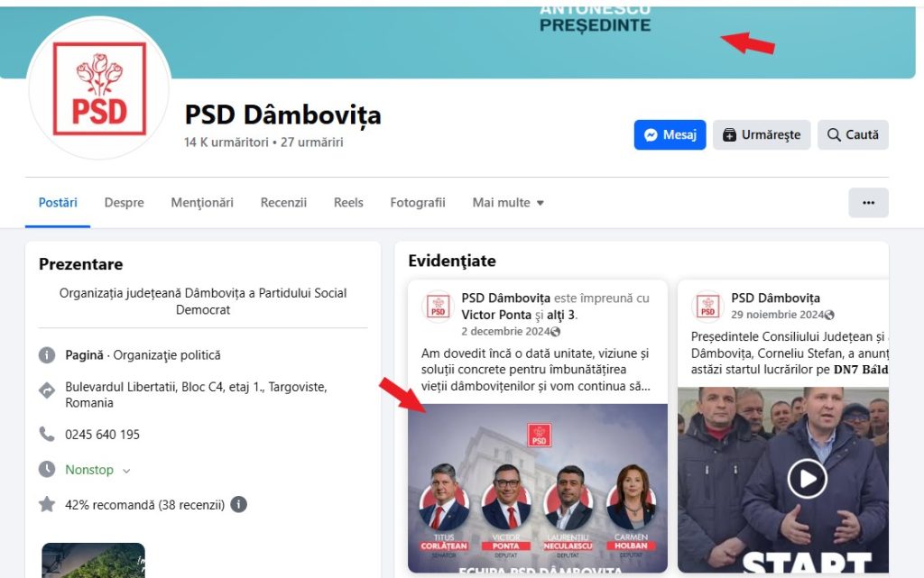The height and width of the screenshot is (578, 924).
Task: Send a message with the Mesaj button
Action: (670, 134)
